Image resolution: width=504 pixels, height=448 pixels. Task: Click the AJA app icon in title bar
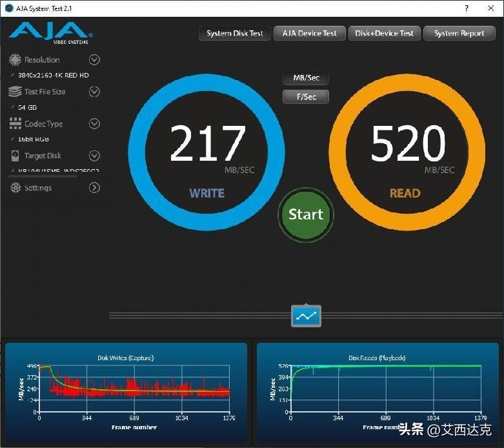(9, 8)
